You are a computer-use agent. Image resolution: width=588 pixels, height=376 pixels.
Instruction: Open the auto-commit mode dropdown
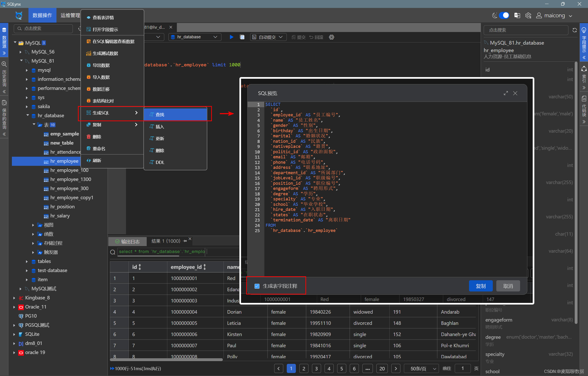268,37
